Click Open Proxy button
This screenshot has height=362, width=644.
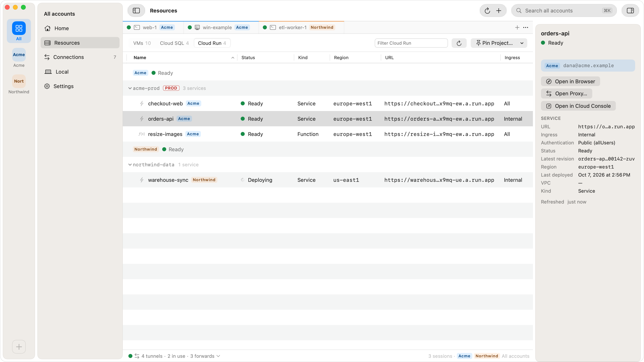point(566,94)
